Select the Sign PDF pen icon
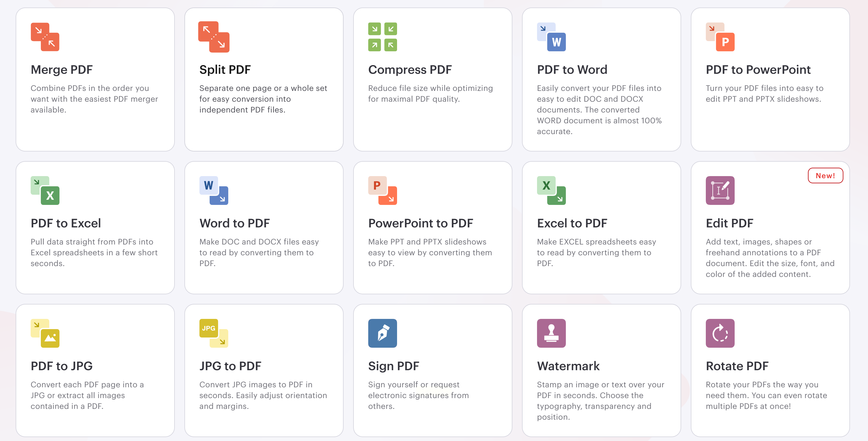 382,333
